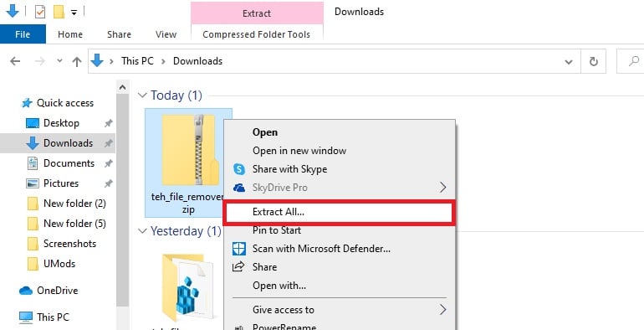The width and height of the screenshot is (644, 330).
Task: Collapse the Today group chevron
Action: coord(142,95)
